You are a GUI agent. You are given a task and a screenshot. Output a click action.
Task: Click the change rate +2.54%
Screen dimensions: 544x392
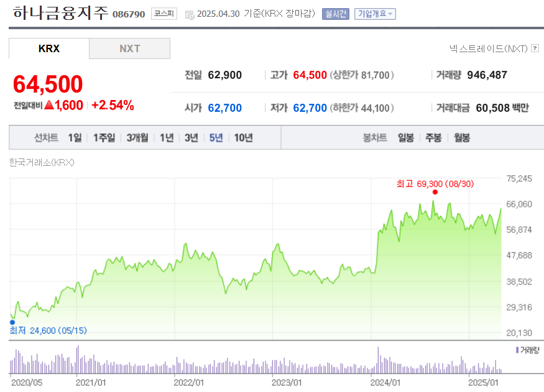click(113, 105)
